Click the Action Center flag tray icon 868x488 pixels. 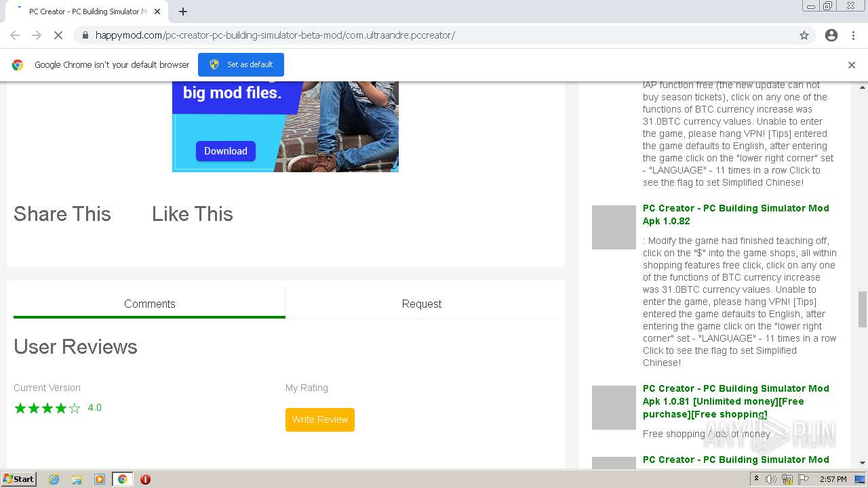804,479
